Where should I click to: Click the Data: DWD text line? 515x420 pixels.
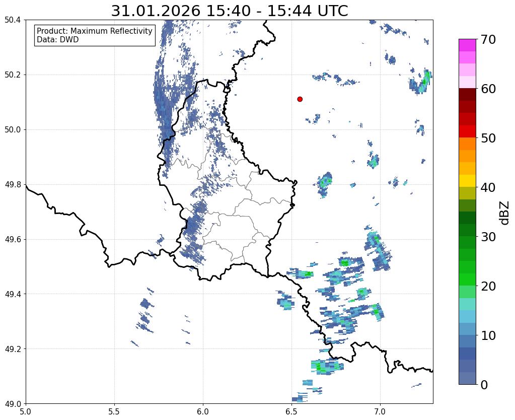[x=57, y=40]
